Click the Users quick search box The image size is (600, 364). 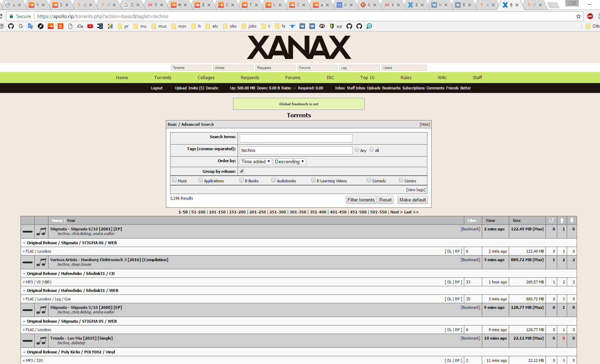tap(404, 68)
